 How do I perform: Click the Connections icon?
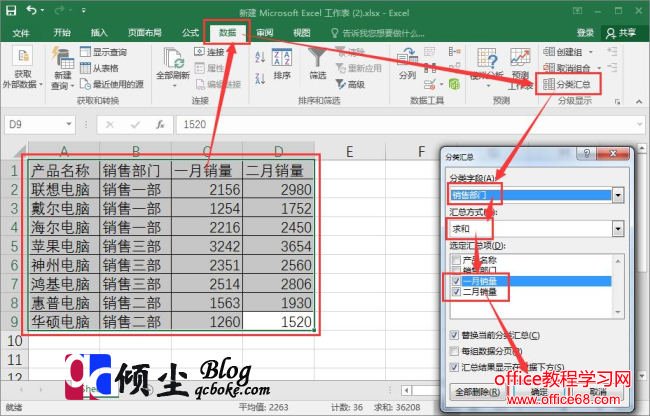tap(199, 51)
